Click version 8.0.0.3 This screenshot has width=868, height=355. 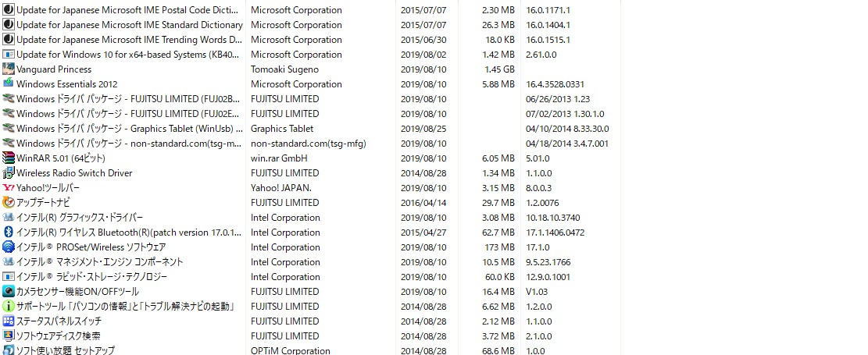(538, 188)
